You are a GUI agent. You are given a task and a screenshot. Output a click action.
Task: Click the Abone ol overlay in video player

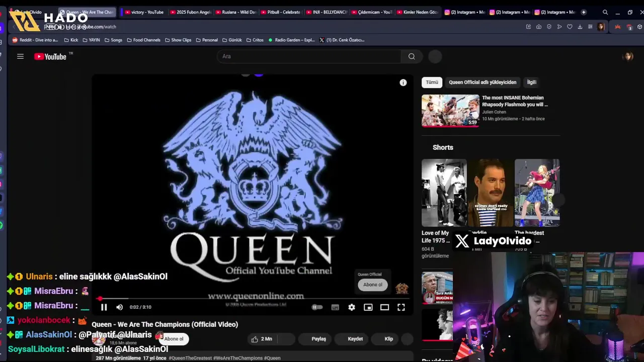click(373, 285)
